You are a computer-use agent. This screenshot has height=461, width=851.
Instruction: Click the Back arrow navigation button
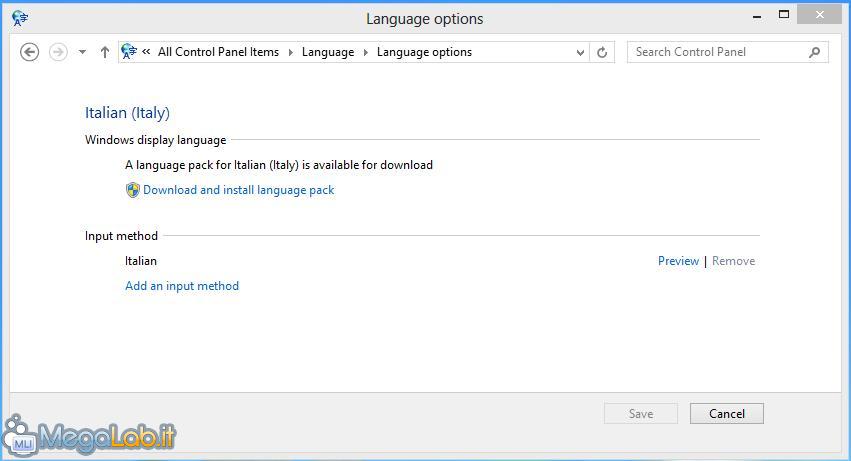(29, 52)
